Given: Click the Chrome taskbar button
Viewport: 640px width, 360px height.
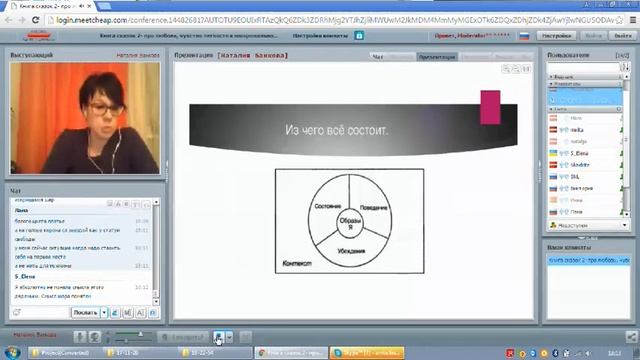Looking at the screenshot, I should [x=291, y=353].
